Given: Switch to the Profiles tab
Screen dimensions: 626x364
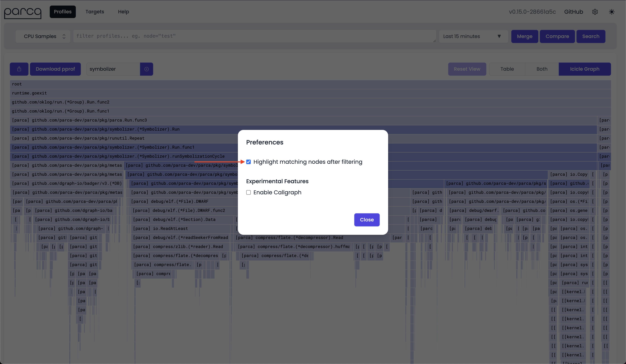Looking at the screenshot, I should [63, 12].
